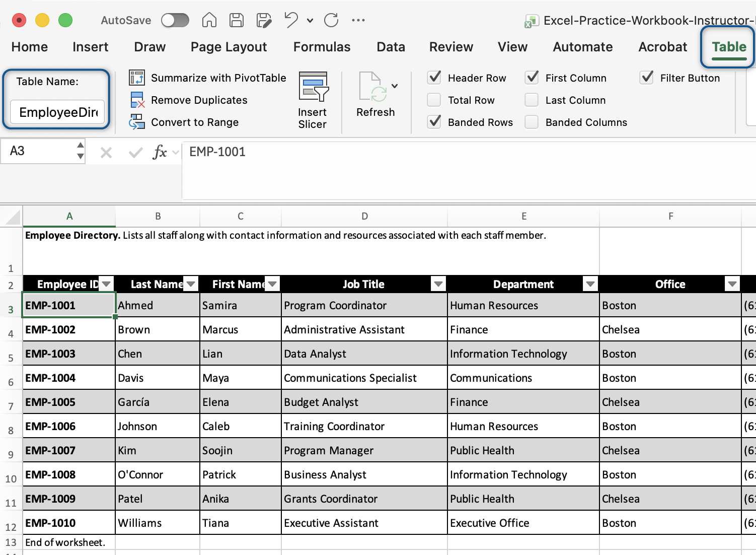Select row 7 header

pyautogui.click(x=11, y=402)
